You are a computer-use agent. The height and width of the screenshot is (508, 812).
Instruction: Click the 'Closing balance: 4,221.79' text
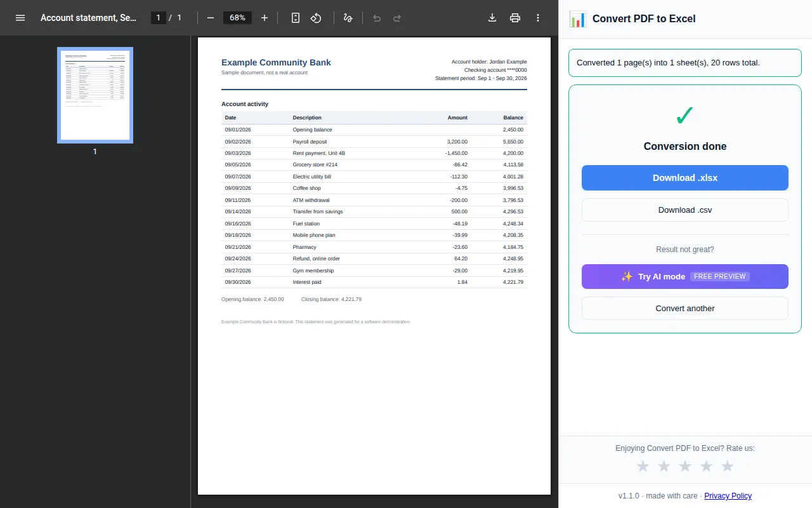[331, 299]
